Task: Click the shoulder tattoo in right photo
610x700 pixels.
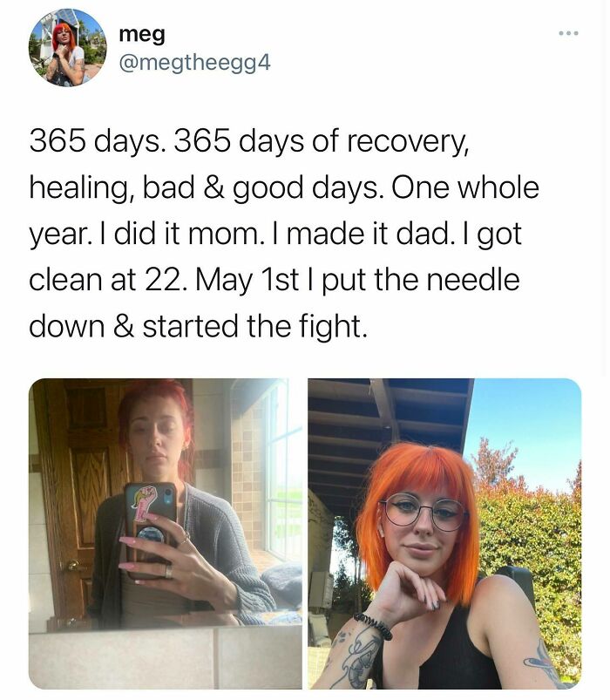Action: (x=542, y=661)
